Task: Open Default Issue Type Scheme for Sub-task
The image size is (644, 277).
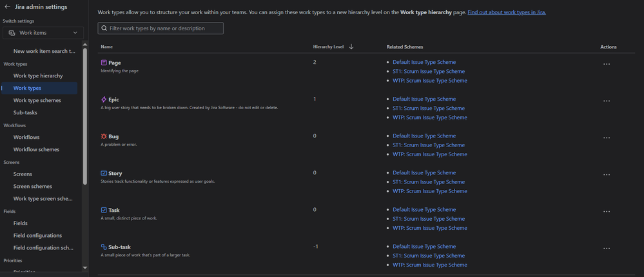Action: coord(424,247)
